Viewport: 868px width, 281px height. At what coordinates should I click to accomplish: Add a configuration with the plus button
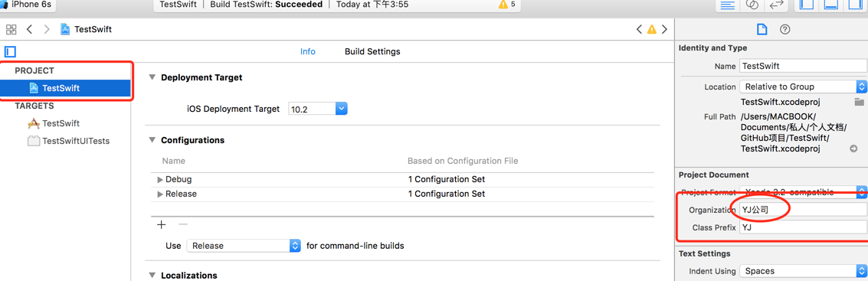pos(161,224)
